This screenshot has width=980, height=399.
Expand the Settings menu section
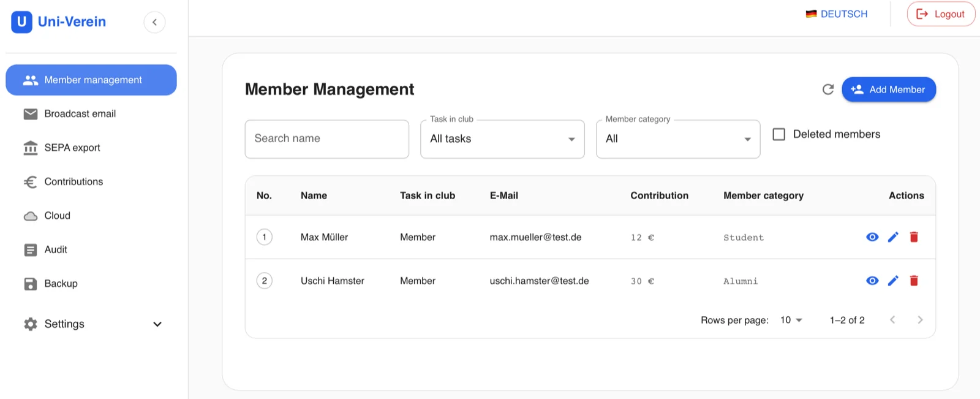coord(91,324)
